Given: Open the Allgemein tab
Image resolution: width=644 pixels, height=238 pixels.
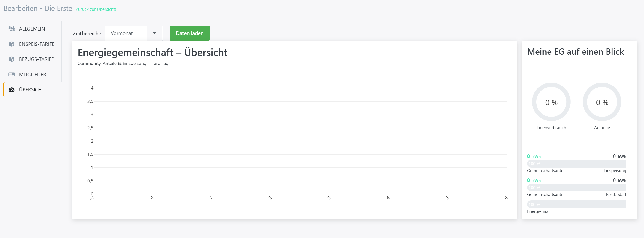Looking at the screenshot, I should tap(32, 29).
